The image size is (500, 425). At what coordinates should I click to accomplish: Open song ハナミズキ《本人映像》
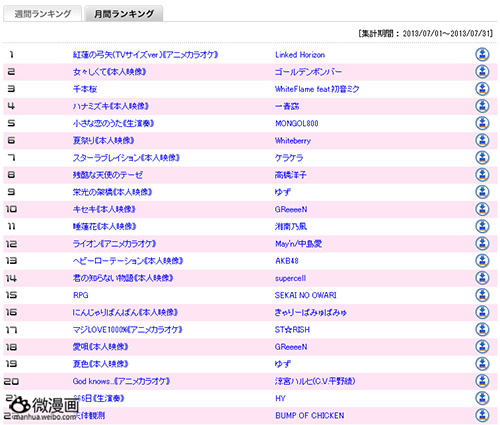tap(111, 106)
